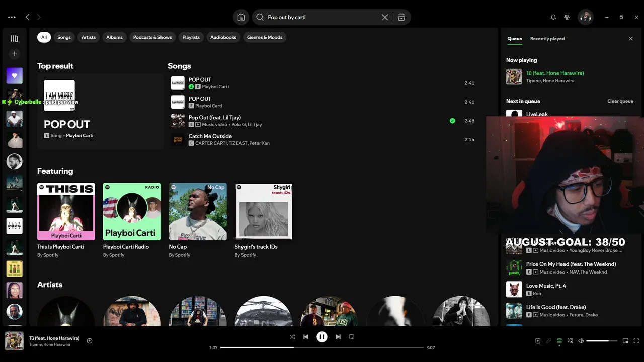
Task: Open the Tū (feat. Hone Harawira) now playing title
Action: pyautogui.click(x=555, y=73)
